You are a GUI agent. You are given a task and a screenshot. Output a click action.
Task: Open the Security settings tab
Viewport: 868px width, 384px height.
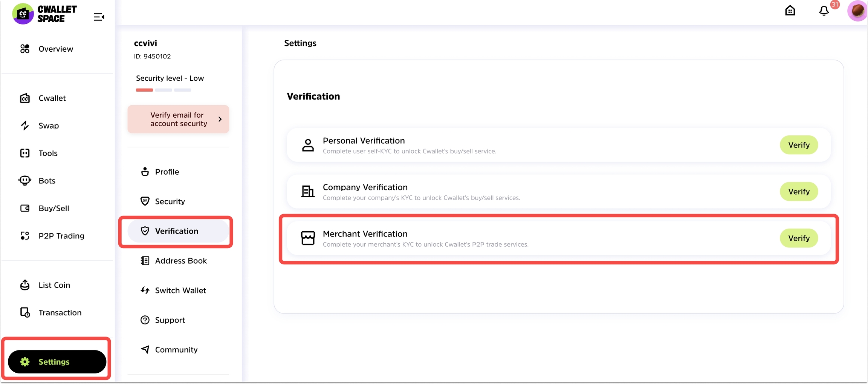(170, 201)
